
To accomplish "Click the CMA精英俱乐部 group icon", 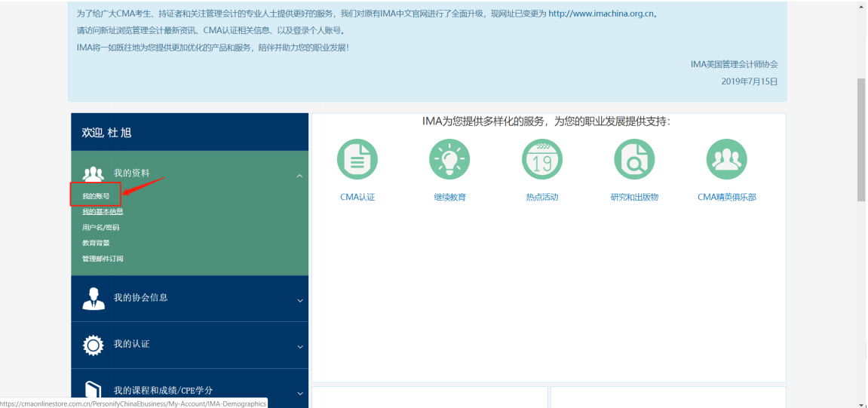I will coord(726,160).
